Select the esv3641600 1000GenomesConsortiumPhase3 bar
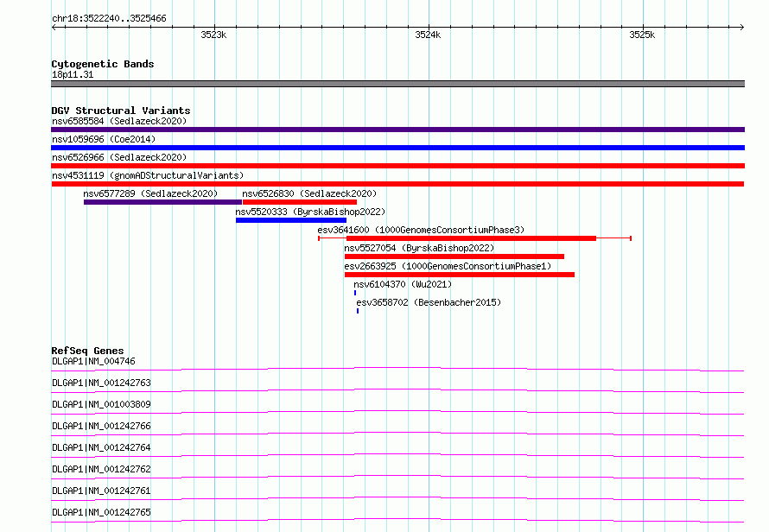The width and height of the screenshot is (769, 532). [x=474, y=238]
